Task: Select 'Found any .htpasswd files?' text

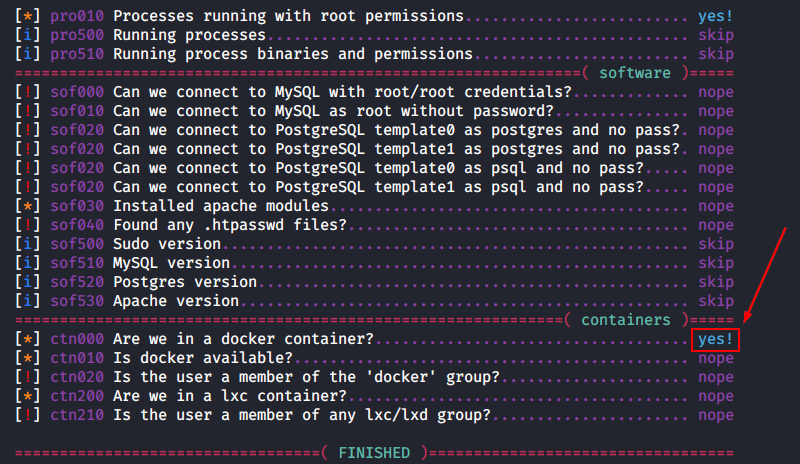Action: pyautogui.click(x=230, y=225)
